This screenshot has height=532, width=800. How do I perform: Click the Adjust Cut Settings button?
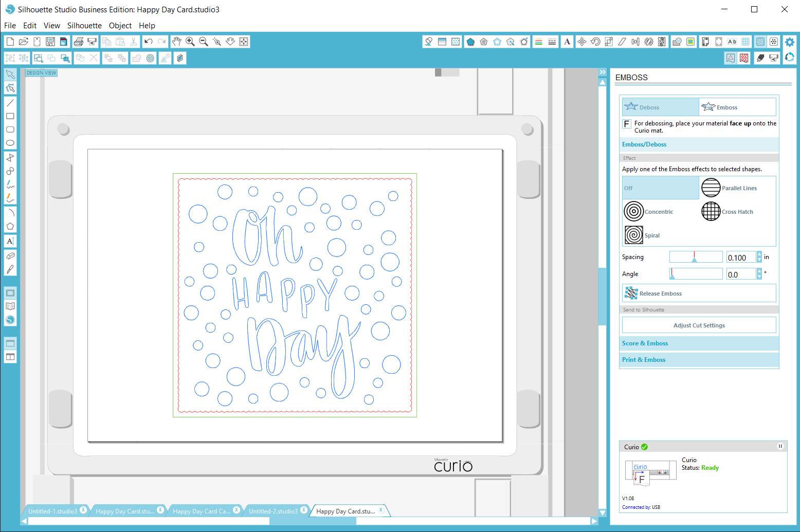(699, 325)
